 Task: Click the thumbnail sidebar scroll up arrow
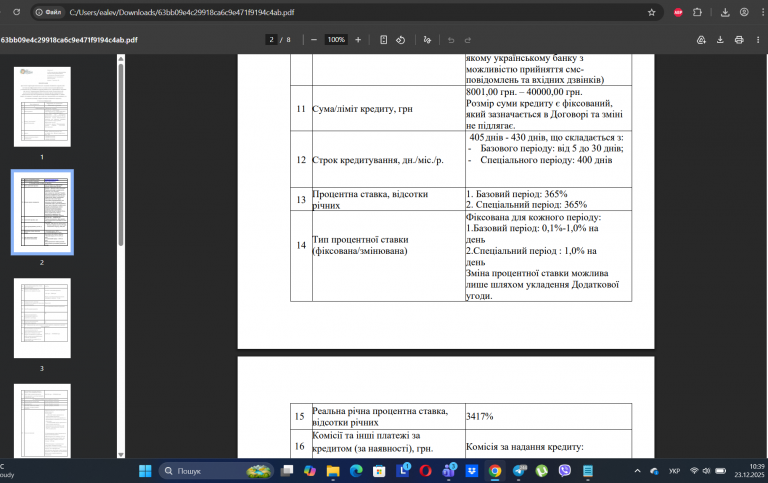[x=121, y=59]
